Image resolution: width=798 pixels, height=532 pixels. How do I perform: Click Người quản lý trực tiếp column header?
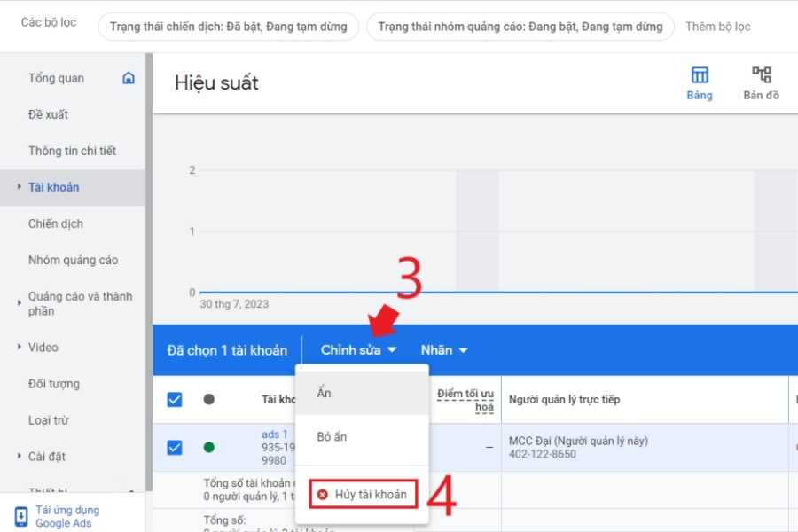click(565, 400)
